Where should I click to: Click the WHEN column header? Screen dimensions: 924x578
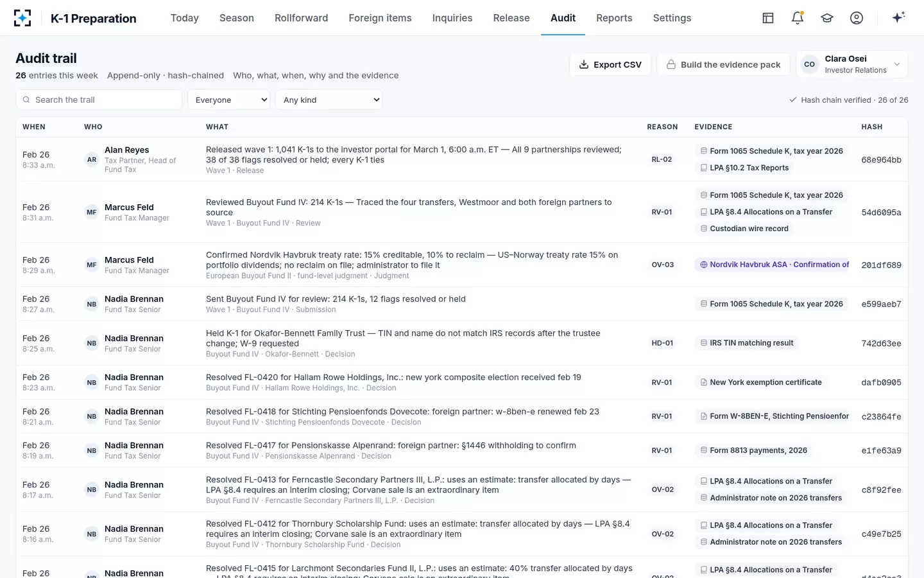(34, 127)
